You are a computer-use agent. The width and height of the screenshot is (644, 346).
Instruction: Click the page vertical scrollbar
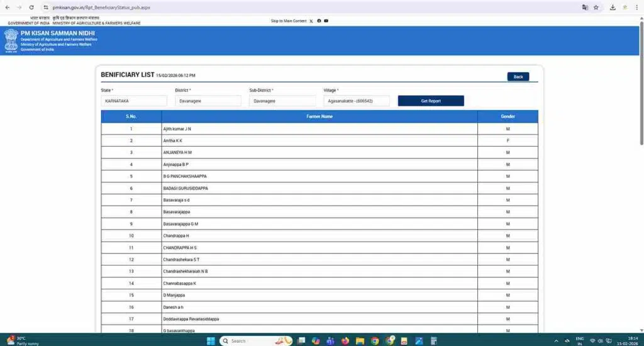641,82
